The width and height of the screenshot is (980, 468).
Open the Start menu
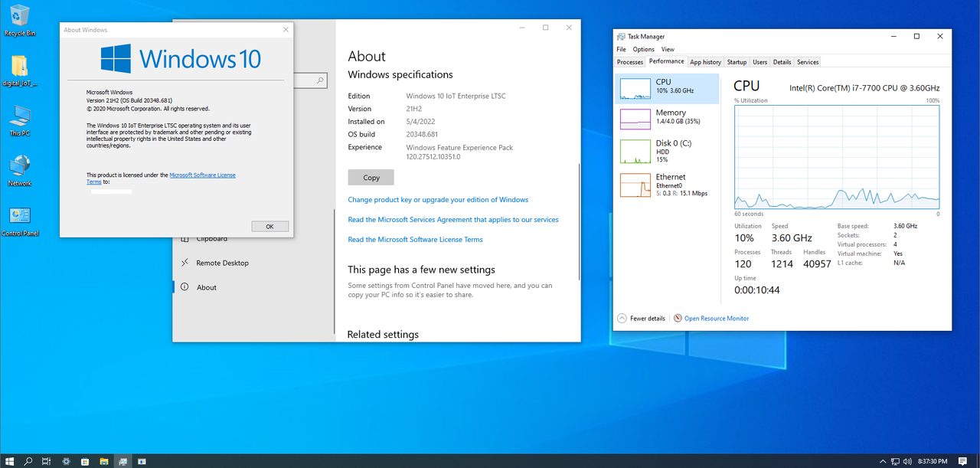point(10,461)
